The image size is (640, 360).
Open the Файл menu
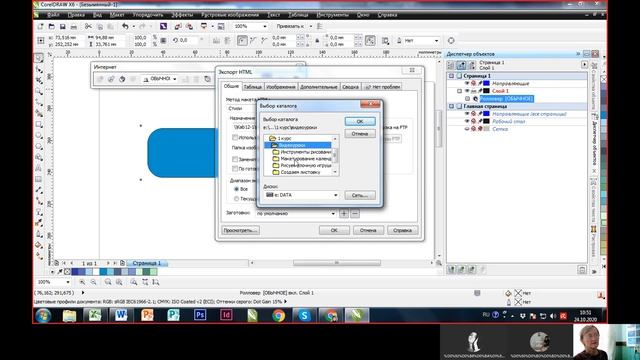click(x=53, y=15)
